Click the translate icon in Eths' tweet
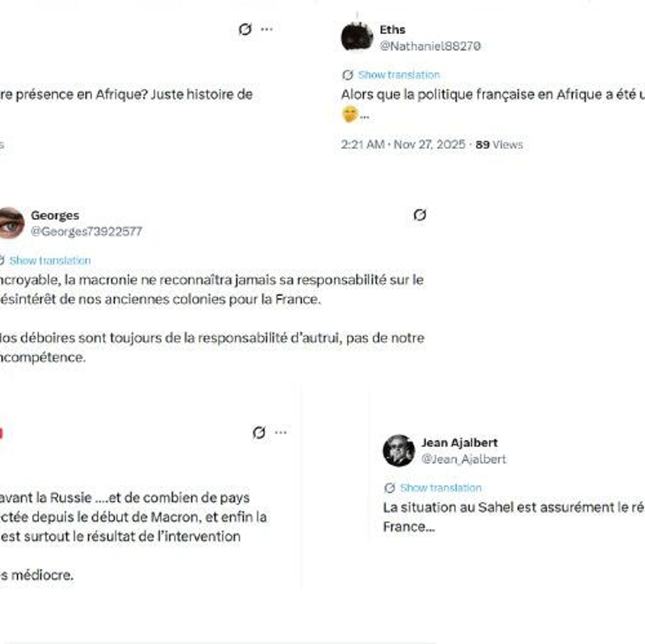The image size is (645, 644). (347, 75)
